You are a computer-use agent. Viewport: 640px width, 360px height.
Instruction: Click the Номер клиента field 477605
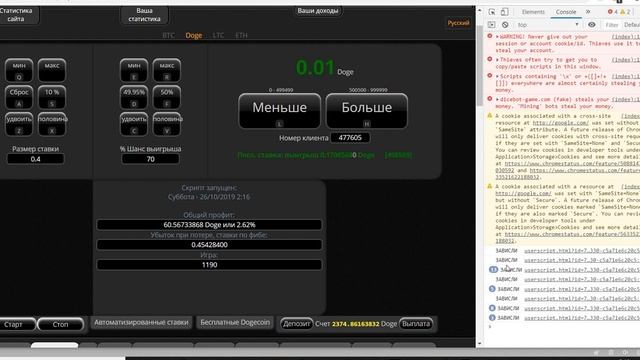point(350,138)
